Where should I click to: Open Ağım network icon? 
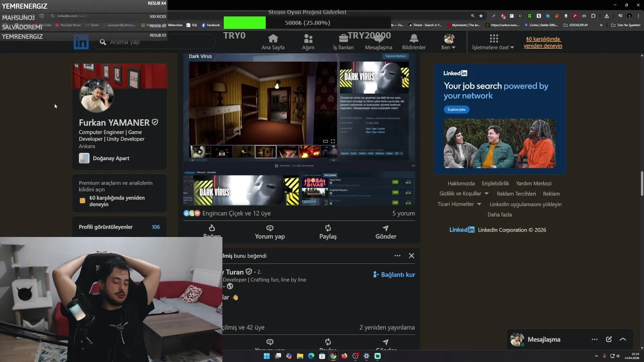[x=308, y=42]
